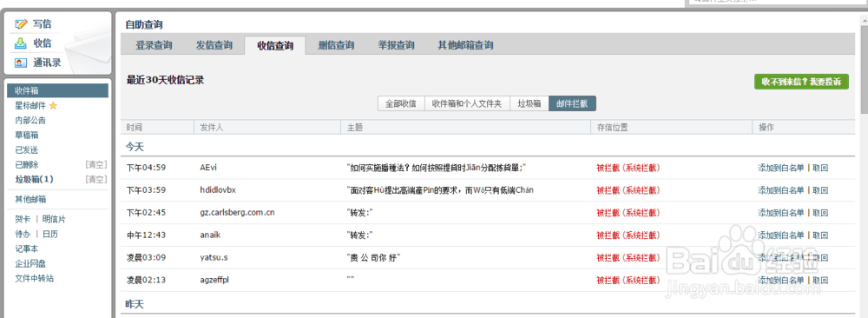Empty the 已删除 folder via 清空
This screenshot has height=318, width=868.
click(95, 164)
